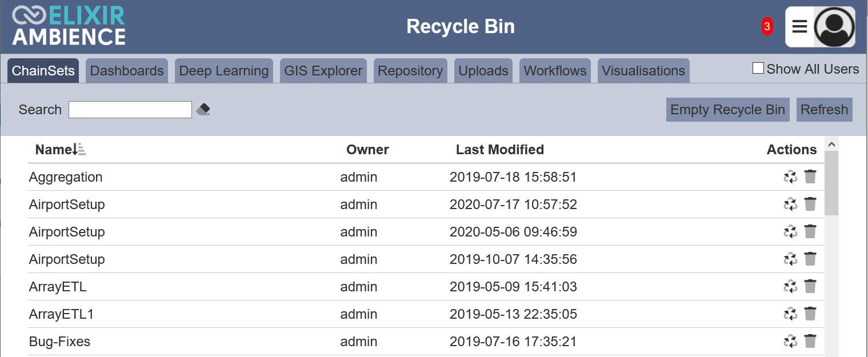The height and width of the screenshot is (357, 868).
Task: Select the ArrayETL row name
Action: [58, 287]
